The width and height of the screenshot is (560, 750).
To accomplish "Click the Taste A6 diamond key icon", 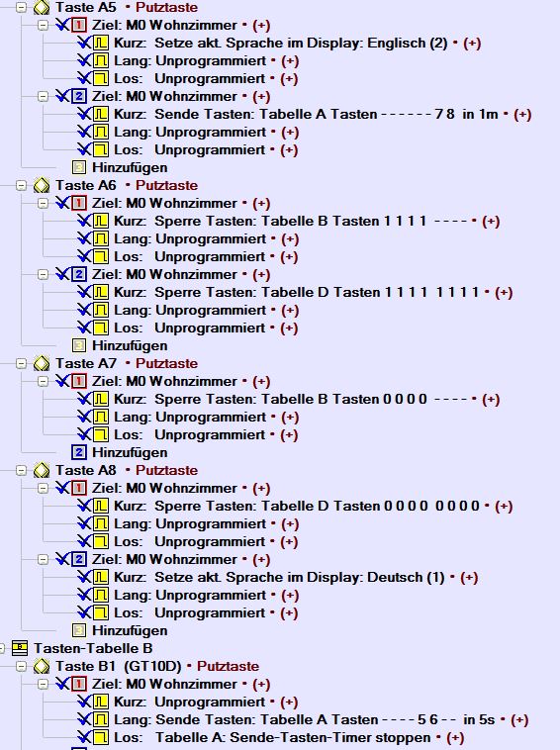I will pos(42,186).
